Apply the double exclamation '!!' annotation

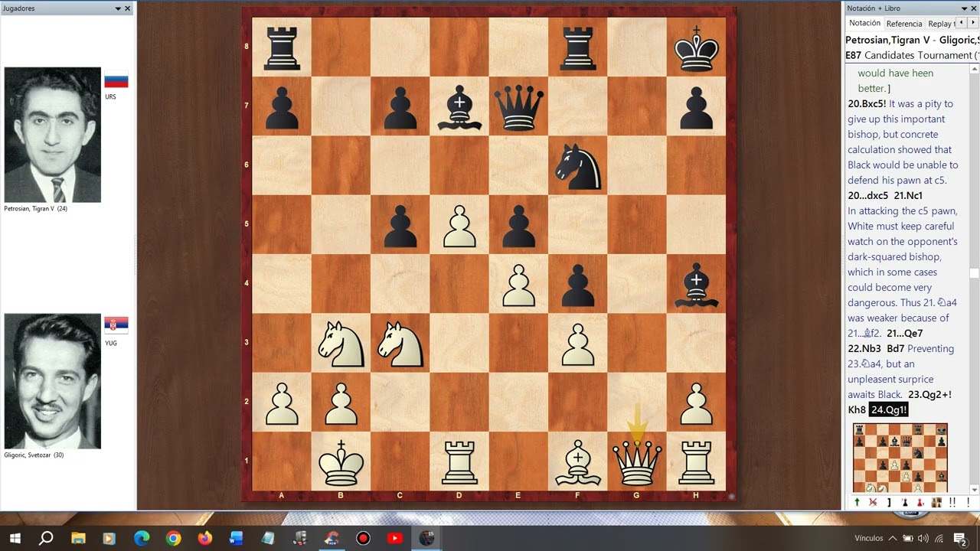pyautogui.click(x=953, y=503)
